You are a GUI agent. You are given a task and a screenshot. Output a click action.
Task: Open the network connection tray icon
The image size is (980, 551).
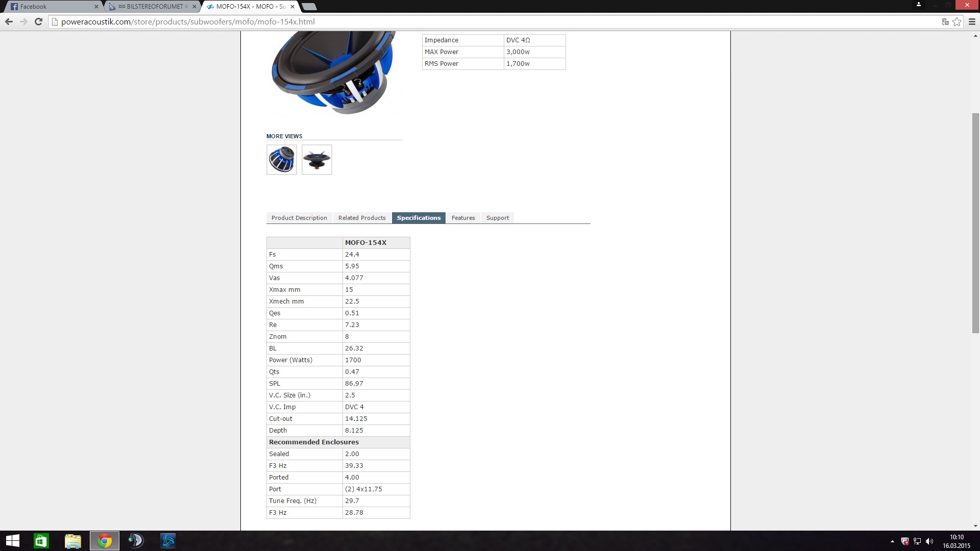pos(917,541)
